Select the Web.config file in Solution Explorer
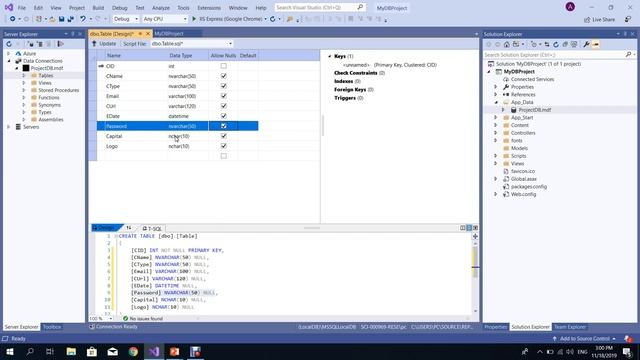Image resolution: width=640 pixels, height=360 pixels. click(x=523, y=194)
